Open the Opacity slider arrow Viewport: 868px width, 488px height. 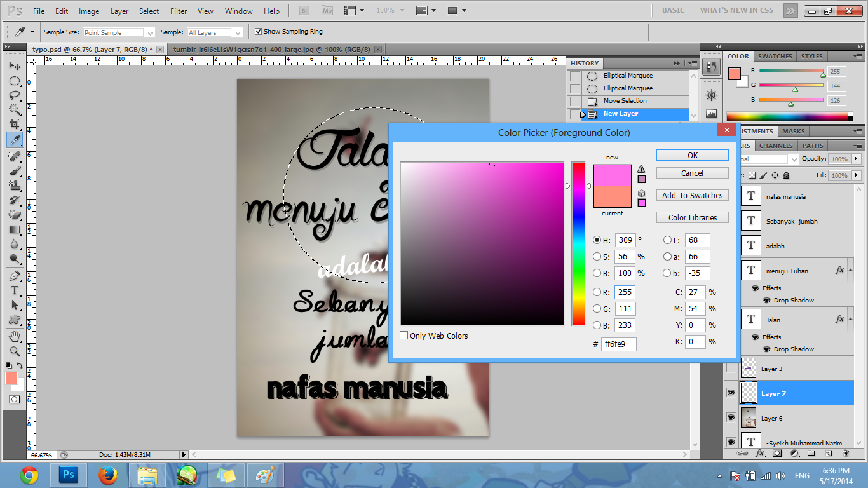click(857, 159)
